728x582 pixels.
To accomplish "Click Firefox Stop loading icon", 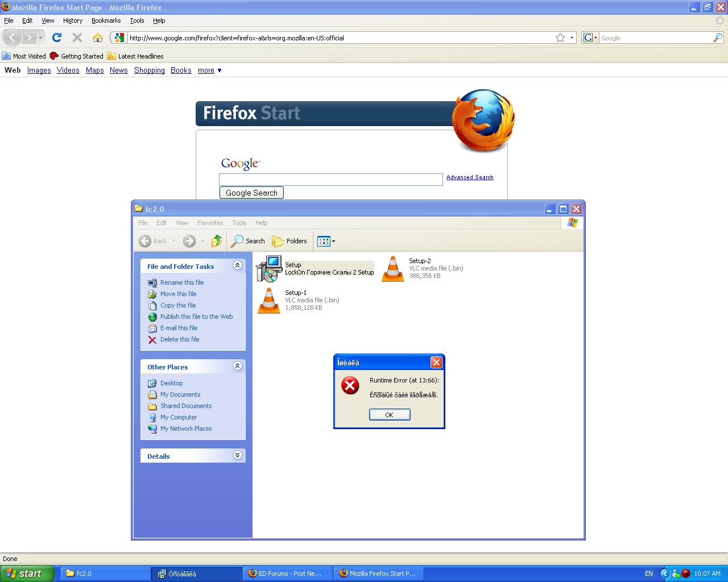I will (x=77, y=38).
